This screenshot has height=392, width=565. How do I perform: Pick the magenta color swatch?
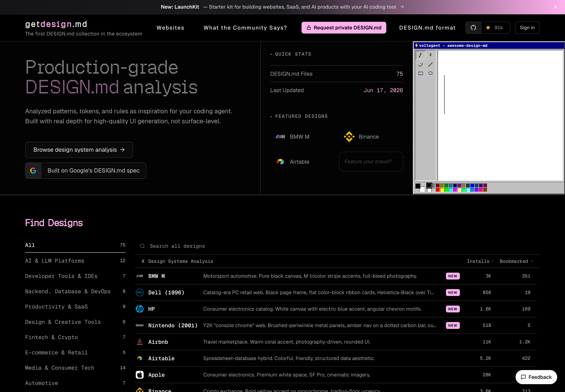pos(455,190)
